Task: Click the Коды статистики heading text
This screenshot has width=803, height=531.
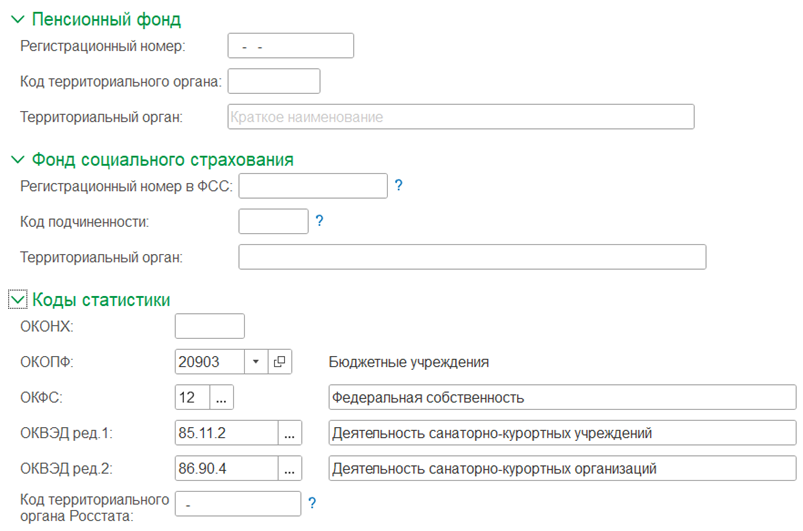Action: pyautogui.click(x=101, y=300)
